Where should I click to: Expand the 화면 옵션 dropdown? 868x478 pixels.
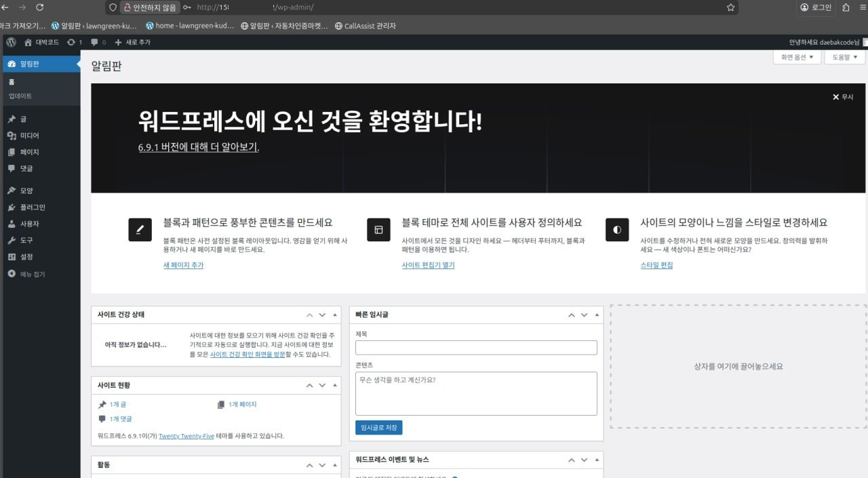coord(797,58)
